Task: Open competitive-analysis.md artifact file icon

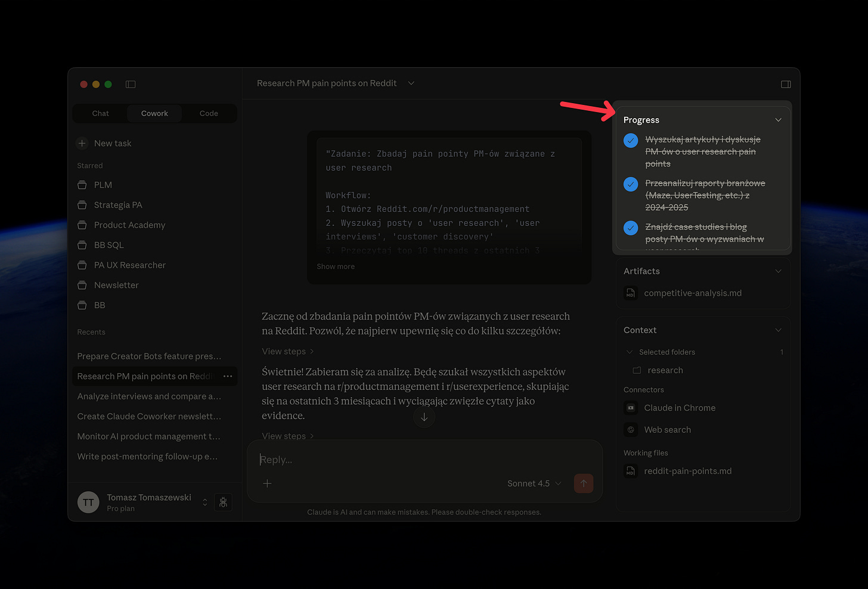Action: (x=630, y=293)
